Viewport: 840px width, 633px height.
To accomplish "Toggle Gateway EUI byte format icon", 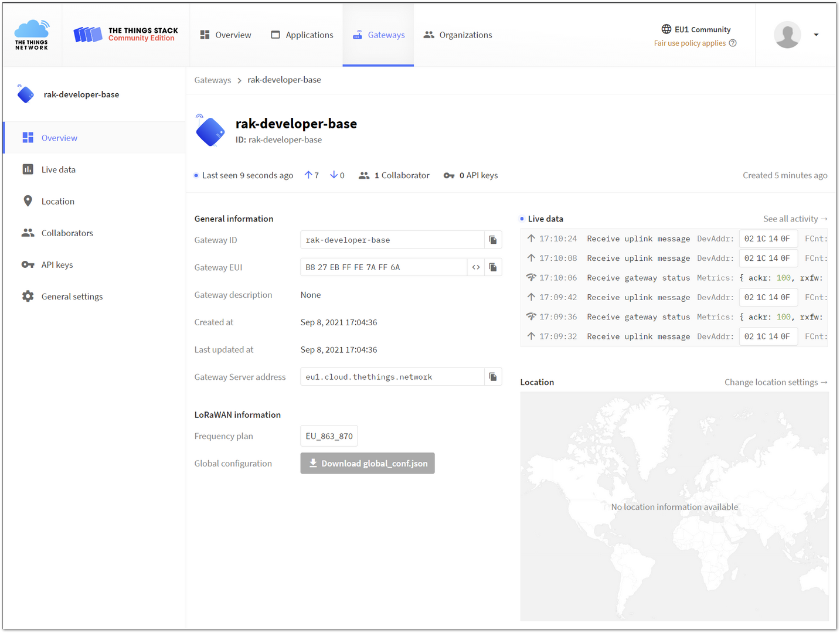I will (x=476, y=267).
